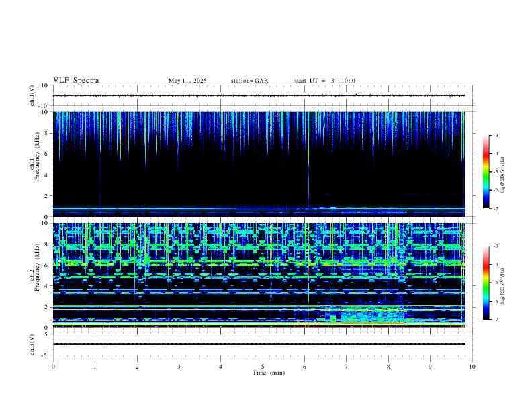The height and width of the screenshot is (411, 532).
Task: Click the ch.3 waveform trace panel
Action: [263, 345]
